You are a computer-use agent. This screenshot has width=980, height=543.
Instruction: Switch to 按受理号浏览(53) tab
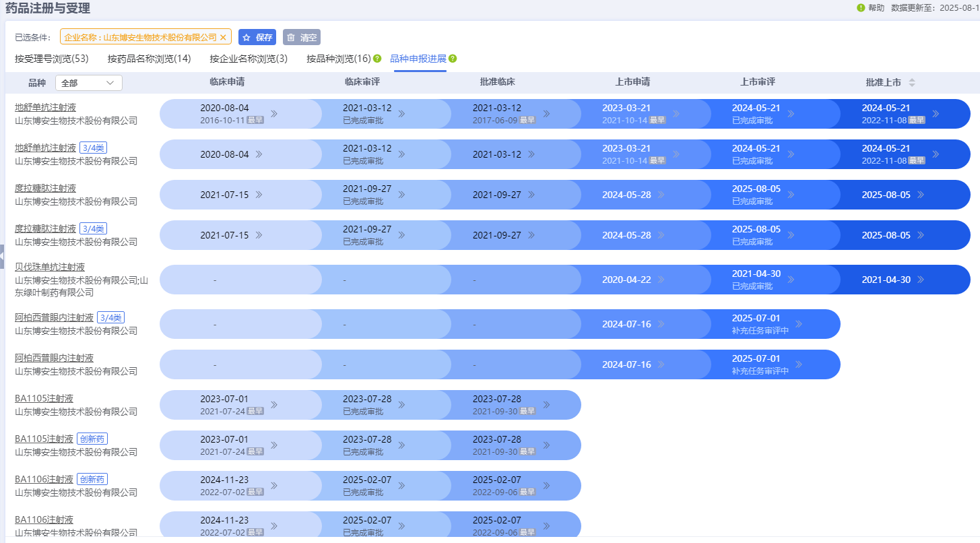coord(52,59)
